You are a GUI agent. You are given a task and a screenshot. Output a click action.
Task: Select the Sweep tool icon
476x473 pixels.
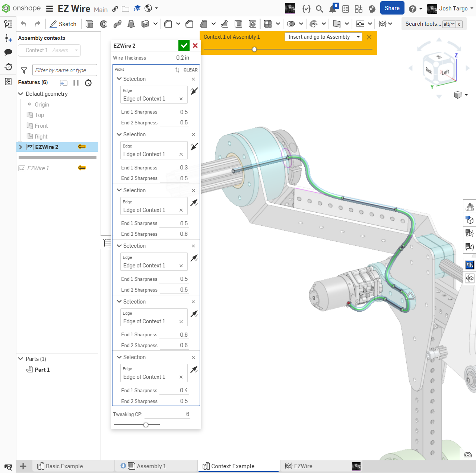tap(117, 24)
